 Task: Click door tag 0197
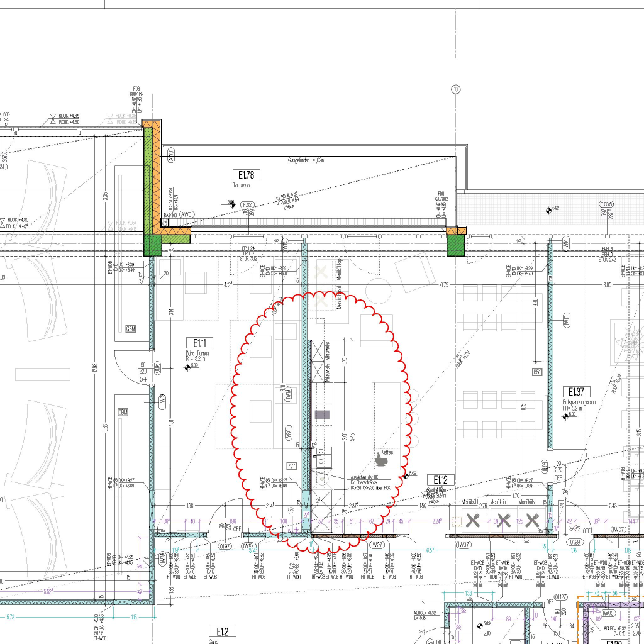click(x=225, y=547)
